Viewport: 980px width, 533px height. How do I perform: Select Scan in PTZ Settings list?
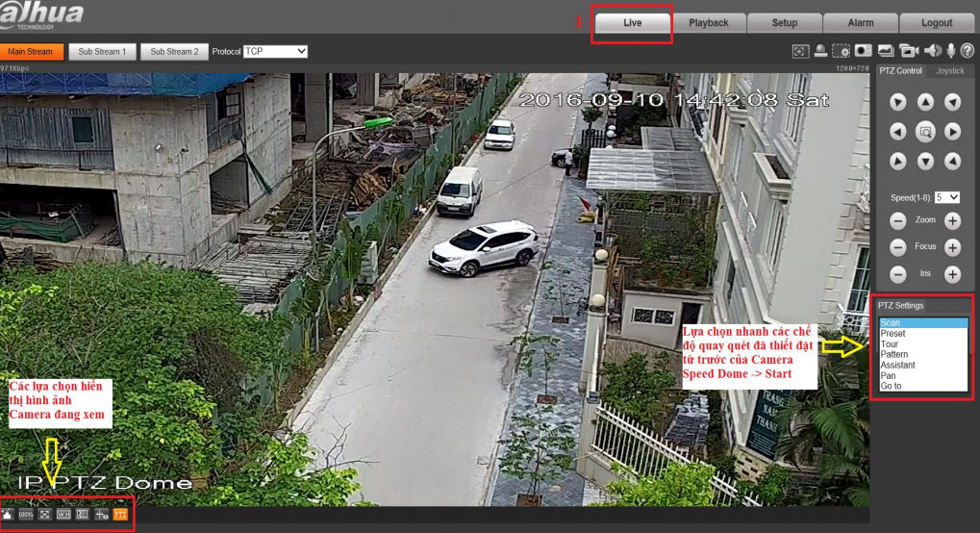923,323
